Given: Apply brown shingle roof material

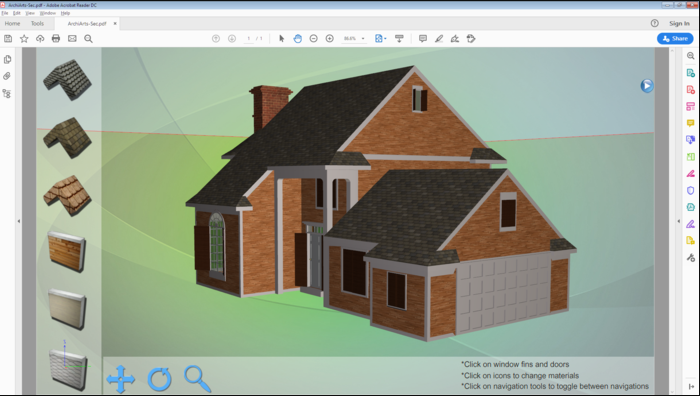Looking at the screenshot, I should (x=67, y=138).
